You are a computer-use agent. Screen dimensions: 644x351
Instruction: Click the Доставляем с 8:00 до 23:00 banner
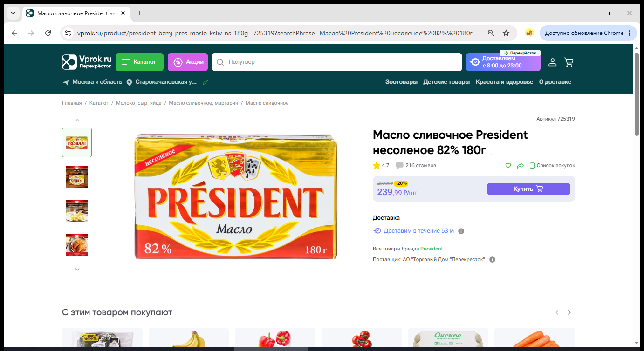503,62
